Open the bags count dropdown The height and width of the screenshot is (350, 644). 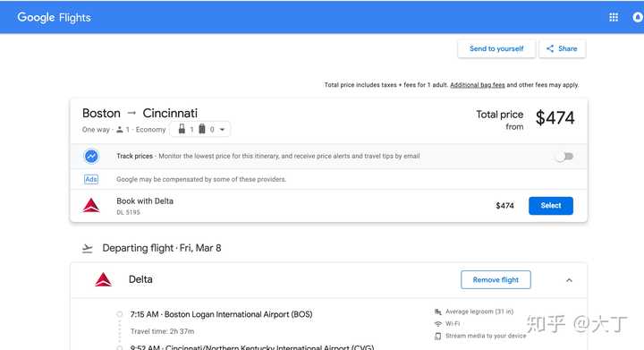(200, 130)
